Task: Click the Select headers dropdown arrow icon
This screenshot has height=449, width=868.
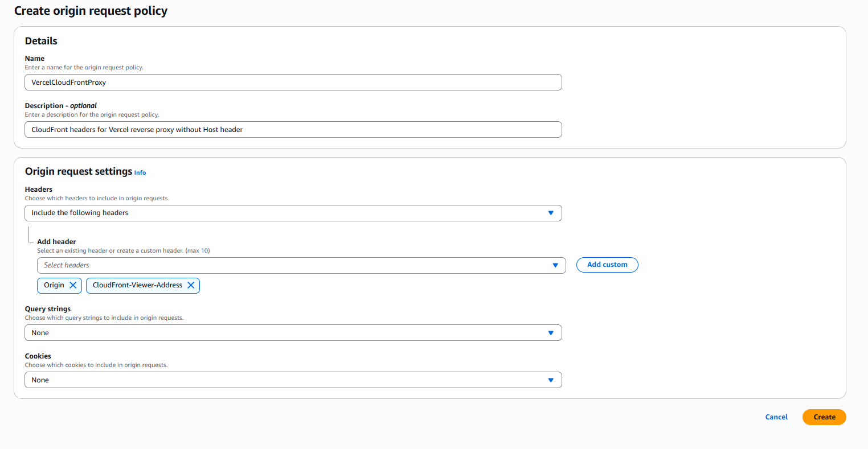Action: tap(555, 265)
